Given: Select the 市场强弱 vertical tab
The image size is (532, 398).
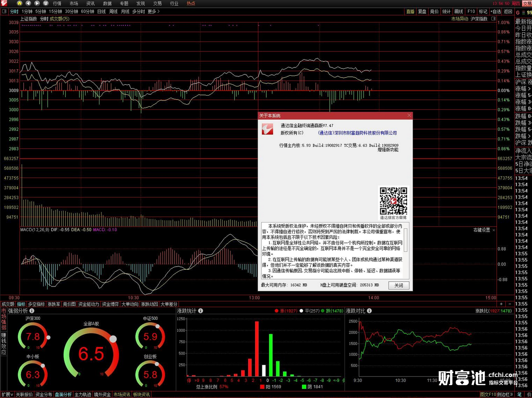Looking at the screenshot, I should tap(3, 319).
